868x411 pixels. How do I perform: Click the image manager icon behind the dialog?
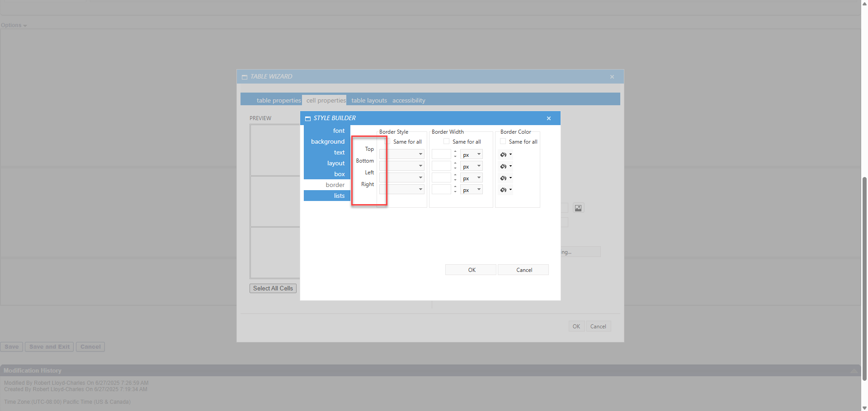pyautogui.click(x=578, y=208)
